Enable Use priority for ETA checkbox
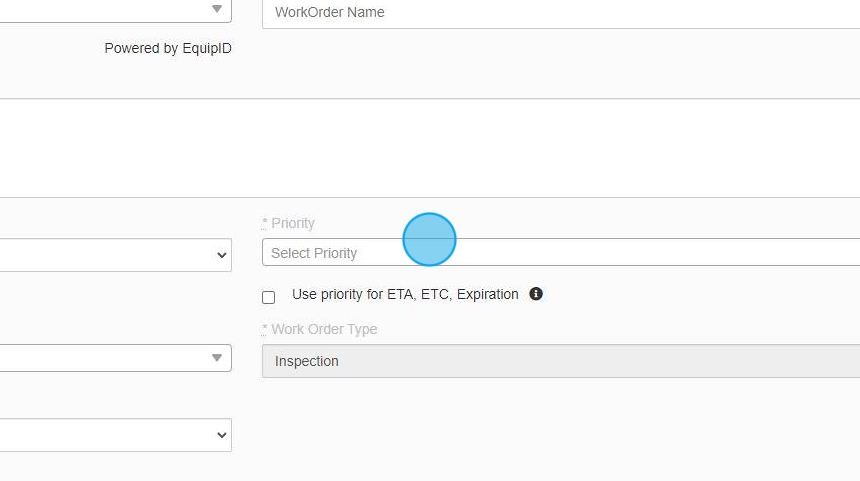Image resolution: width=860 pixels, height=481 pixels. (x=268, y=297)
